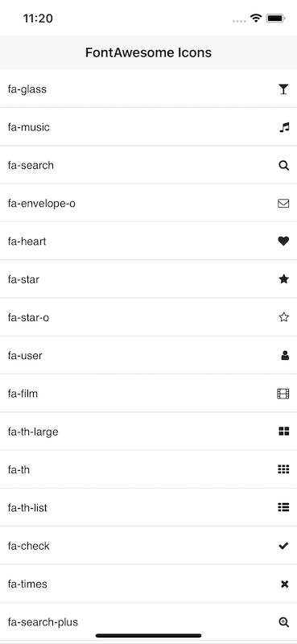Tap the music note icon
Image resolution: width=297 pixels, height=644 pixels.
[284, 127]
